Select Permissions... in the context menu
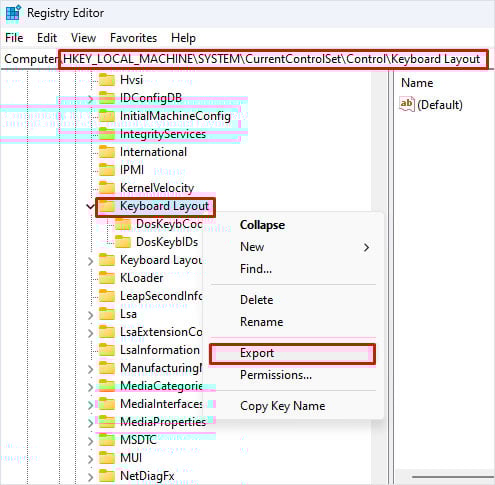This screenshot has width=495, height=485. coord(276,375)
